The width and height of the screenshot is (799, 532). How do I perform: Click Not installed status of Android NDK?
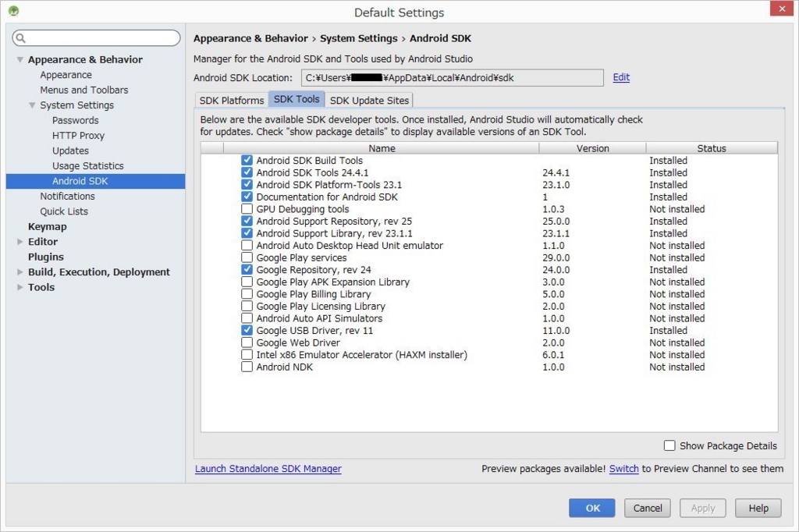[x=676, y=367]
